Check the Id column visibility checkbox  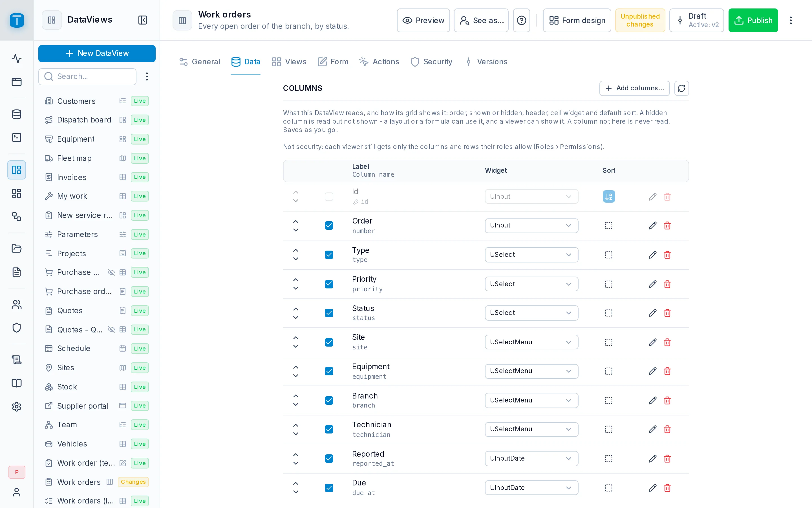tap(329, 196)
